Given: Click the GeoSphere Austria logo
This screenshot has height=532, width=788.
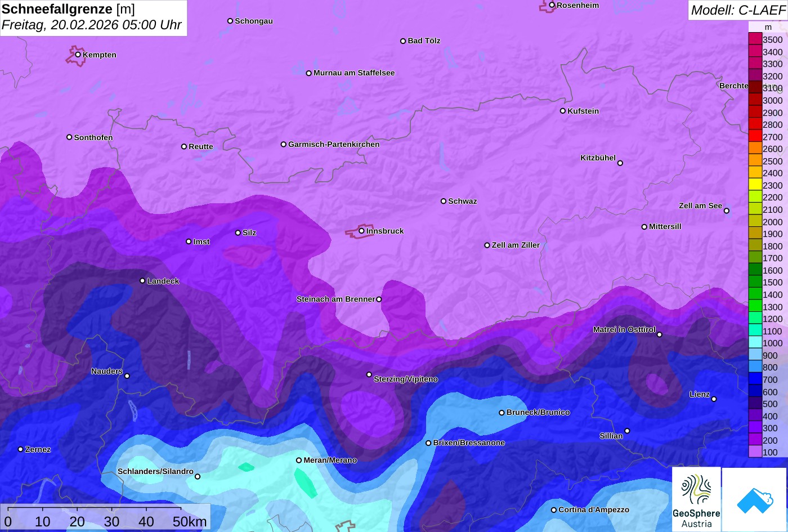Looking at the screenshot, I should pyautogui.click(x=696, y=499).
